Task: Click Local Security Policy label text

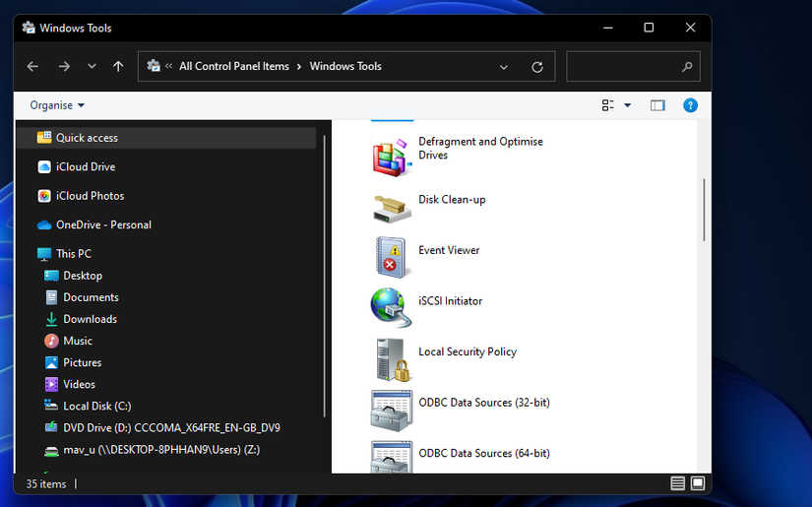Action: point(468,351)
